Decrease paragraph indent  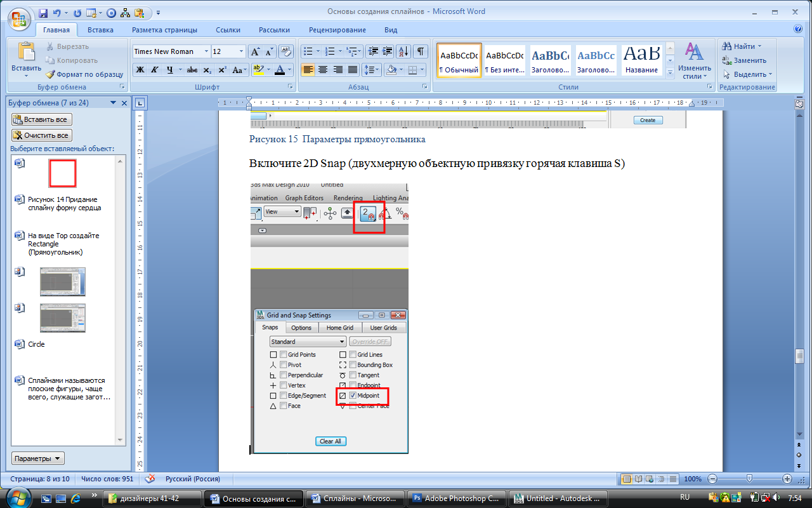pyautogui.click(x=373, y=51)
